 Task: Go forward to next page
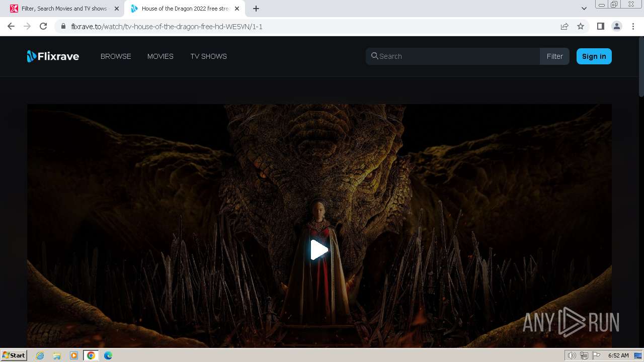(x=27, y=26)
